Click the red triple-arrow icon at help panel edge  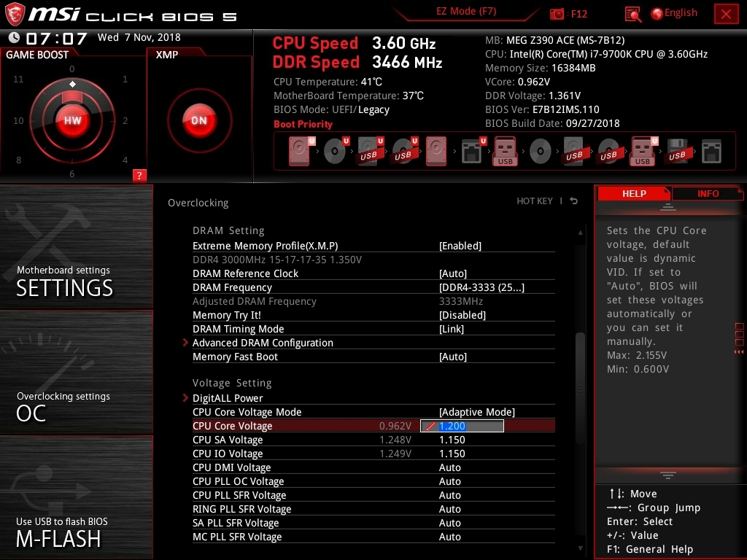pyautogui.click(x=738, y=352)
